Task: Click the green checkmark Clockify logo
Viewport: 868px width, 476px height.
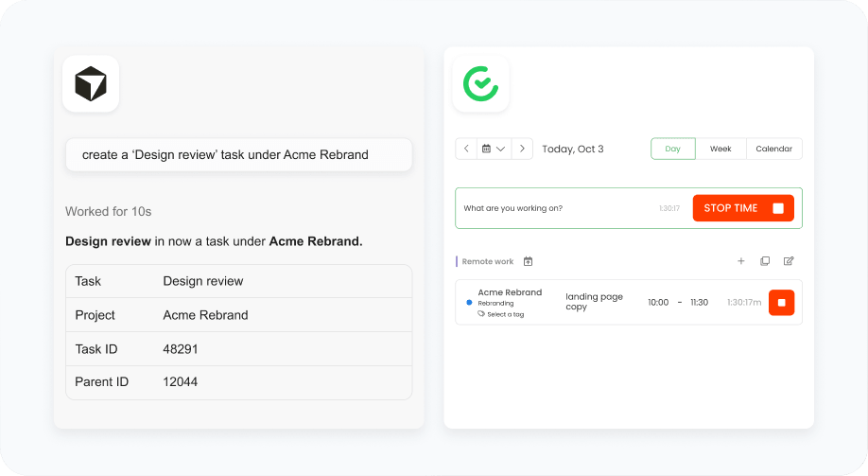Action: pos(480,83)
